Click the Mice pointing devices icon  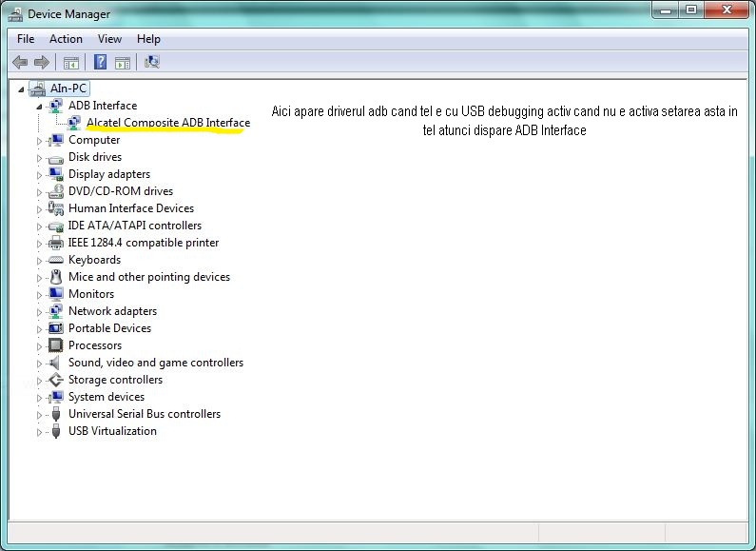pyautogui.click(x=56, y=277)
